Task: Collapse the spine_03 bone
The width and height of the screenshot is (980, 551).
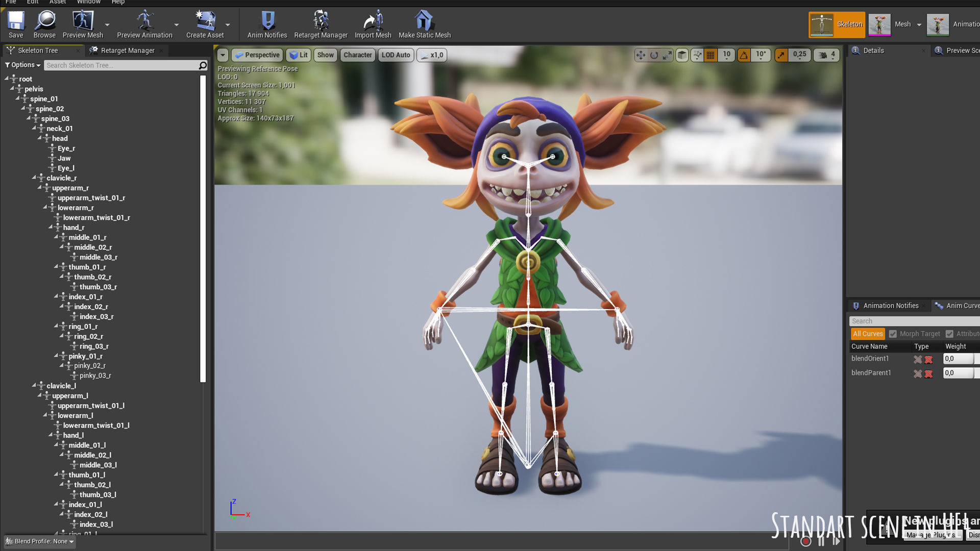Action: click(x=29, y=118)
